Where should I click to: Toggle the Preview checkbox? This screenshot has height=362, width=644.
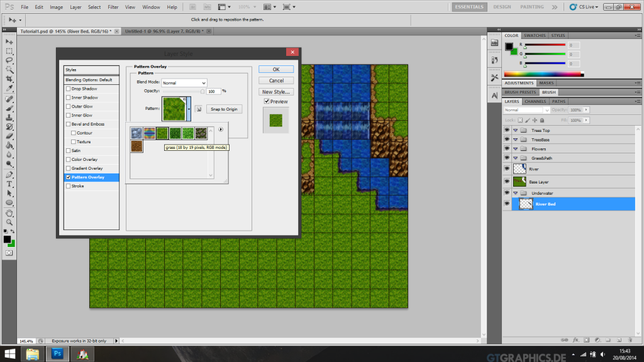pos(267,101)
